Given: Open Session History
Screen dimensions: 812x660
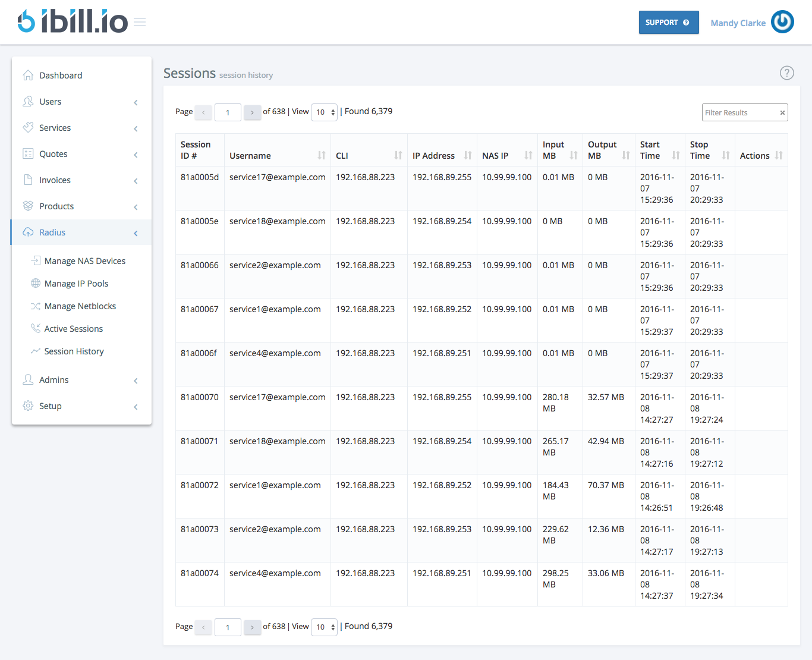Looking at the screenshot, I should click(74, 351).
